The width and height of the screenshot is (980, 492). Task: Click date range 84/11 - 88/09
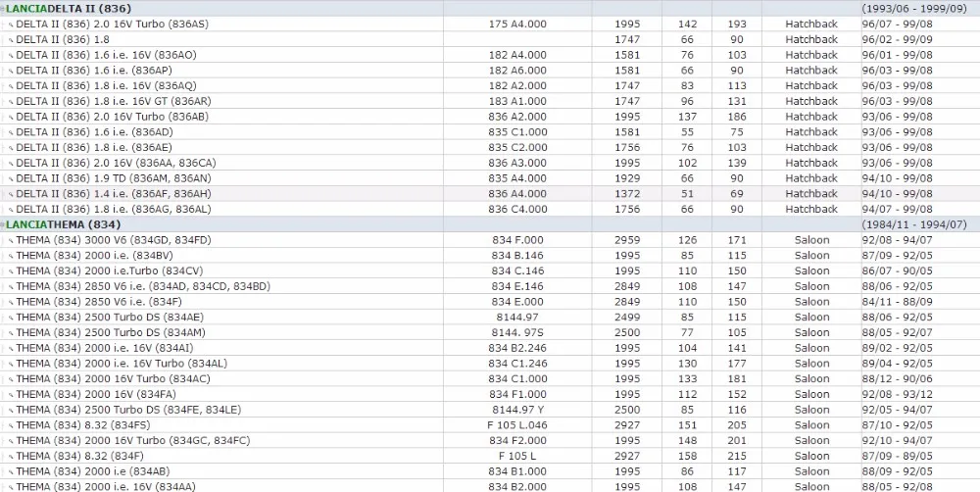[x=898, y=302]
